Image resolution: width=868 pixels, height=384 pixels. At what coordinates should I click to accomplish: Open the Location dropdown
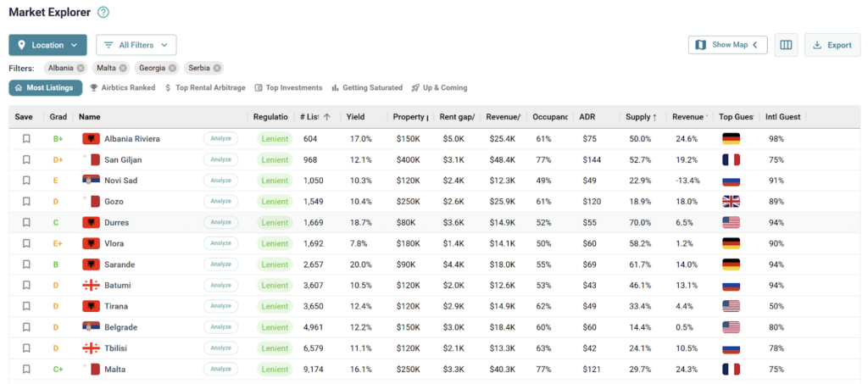coord(48,45)
